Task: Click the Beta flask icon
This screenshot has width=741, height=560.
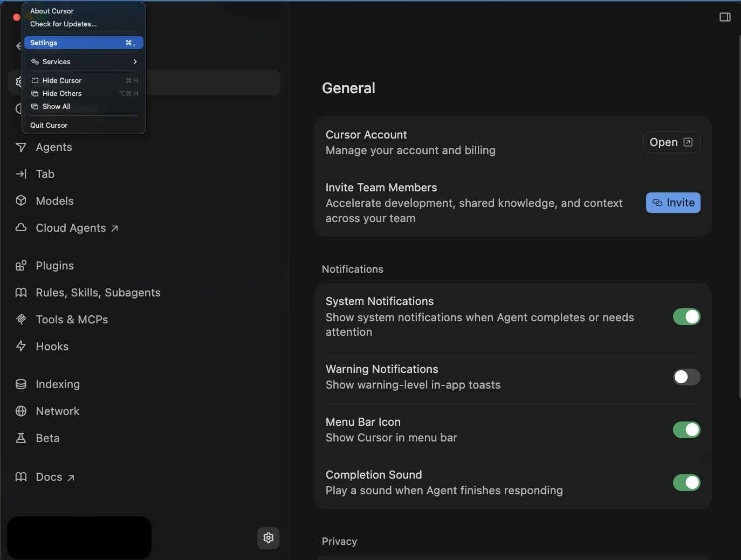Action: [x=21, y=438]
